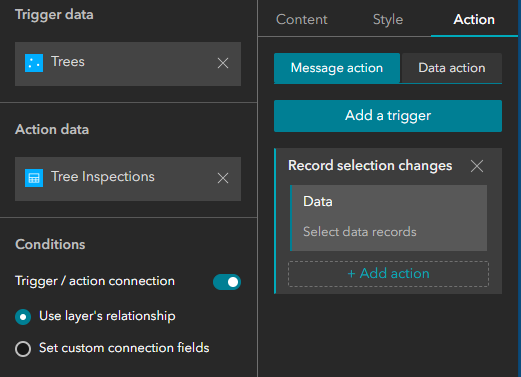Select the Message action tab
The image size is (521, 377).
coord(337,68)
